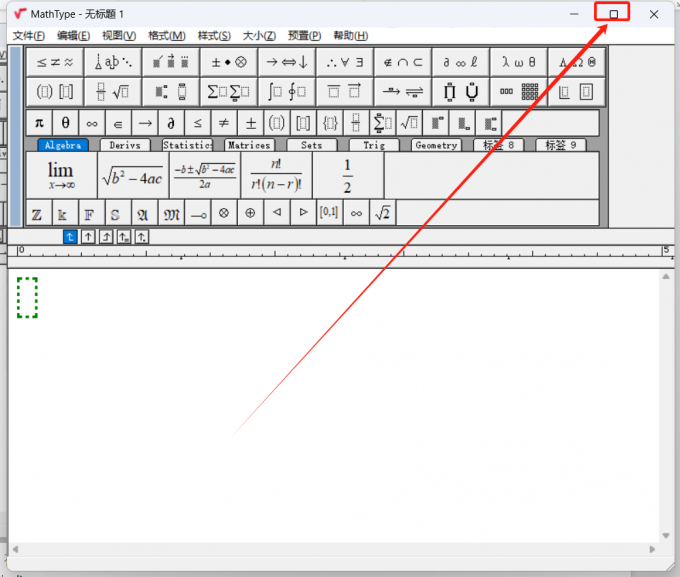Switch to the 标签 9 tab
The width and height of the screenshot is (680, 577).
561,145
